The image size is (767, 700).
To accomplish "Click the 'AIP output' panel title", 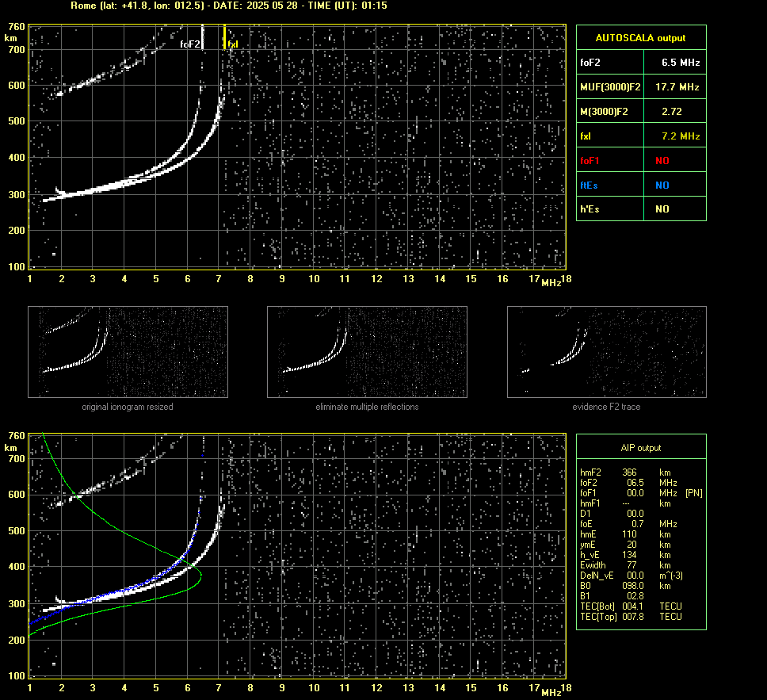I will pyautogui.click(x=641, y=448).
